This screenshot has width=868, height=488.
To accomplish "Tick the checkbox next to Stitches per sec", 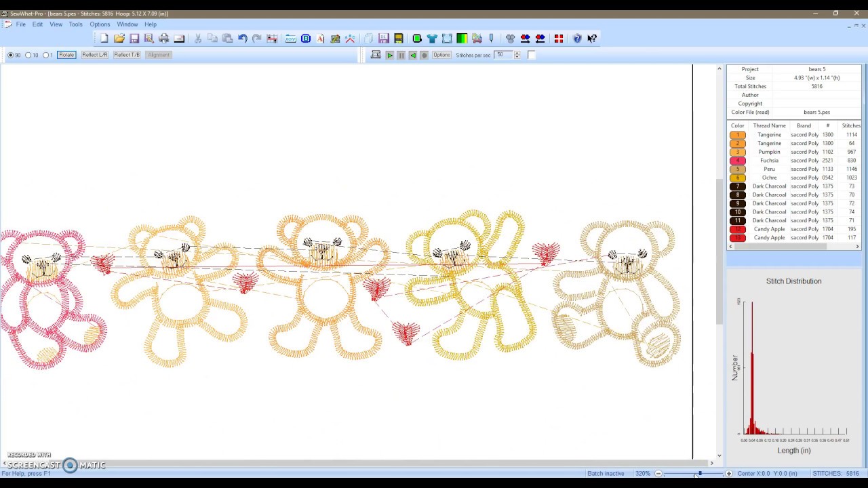I will coord(532,55).
